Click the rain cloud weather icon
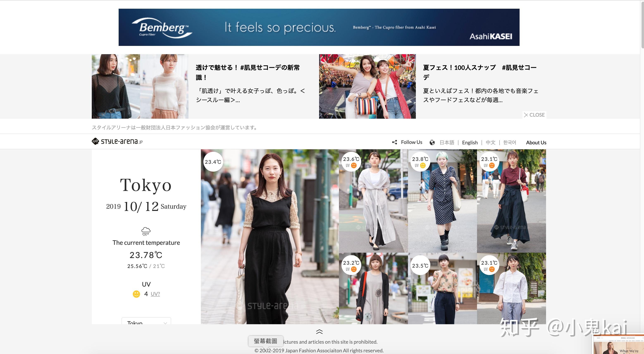Image resolution: width=644 pixels, height=354 pixels. [x=146, y=231]
